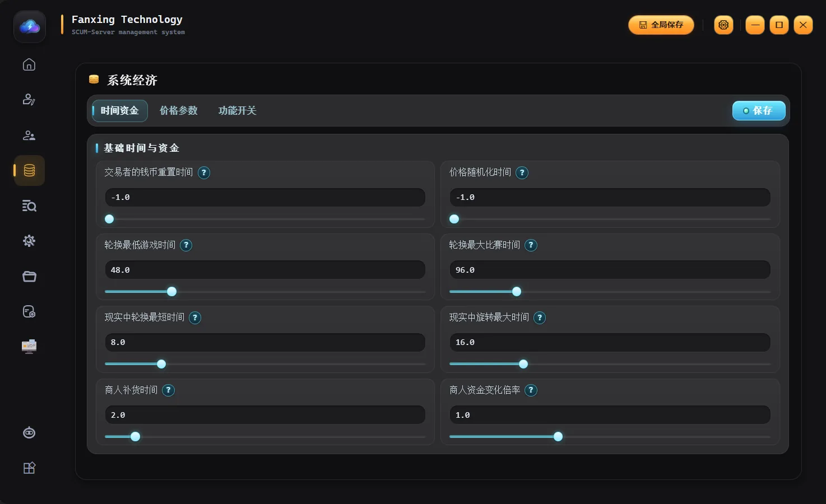Image resolution: width=826 pixels, height=504 pixels.
Task: Focus the 商人资金变化倍率 field showing 1.0
Action: coord(610,415)
